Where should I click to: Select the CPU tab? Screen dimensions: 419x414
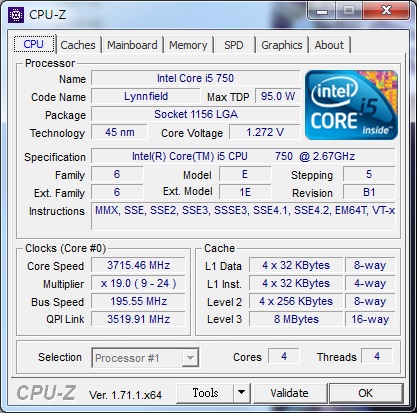[x=34, y=44]
